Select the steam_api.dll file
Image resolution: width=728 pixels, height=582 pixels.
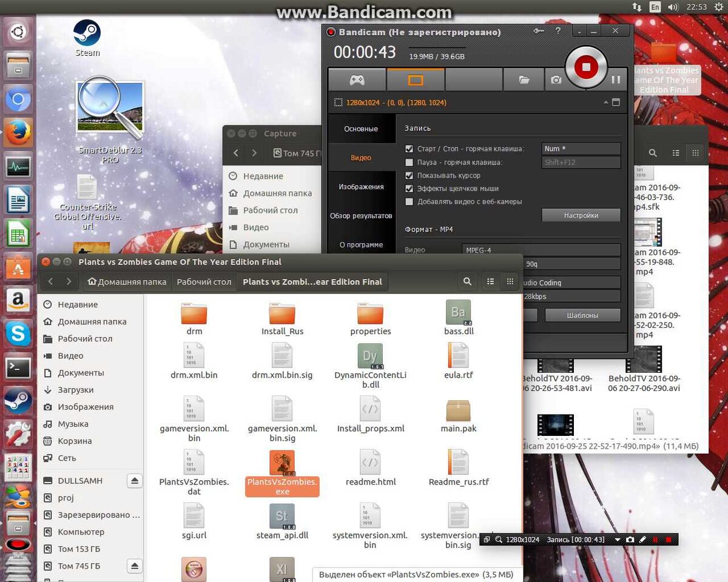[x=282, y=521]
